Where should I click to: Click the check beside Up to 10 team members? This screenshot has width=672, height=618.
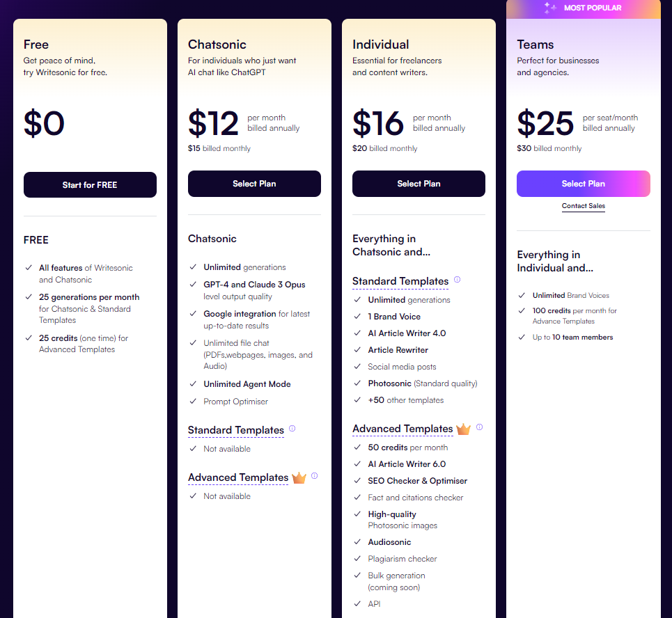tap(522, 337)
